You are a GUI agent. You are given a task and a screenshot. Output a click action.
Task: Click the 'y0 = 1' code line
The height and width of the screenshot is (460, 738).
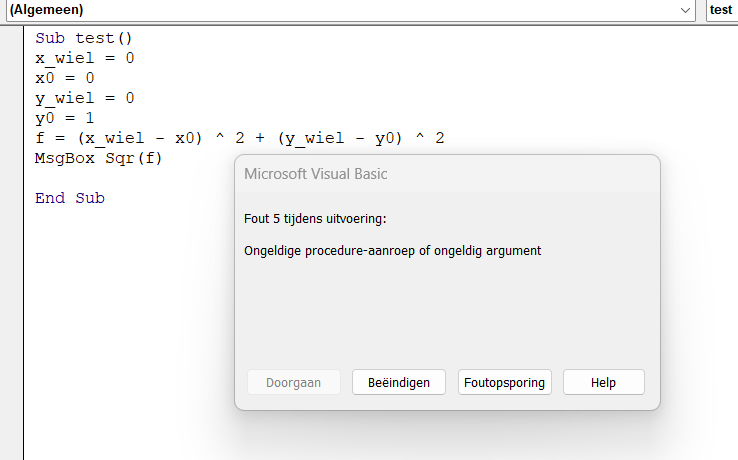(x=64, y=118)
